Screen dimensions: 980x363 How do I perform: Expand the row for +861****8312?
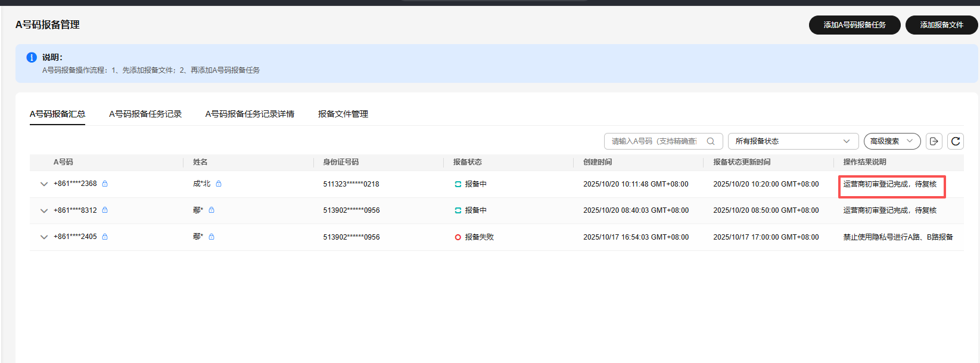pyautogui.click(x=43, y=210)
